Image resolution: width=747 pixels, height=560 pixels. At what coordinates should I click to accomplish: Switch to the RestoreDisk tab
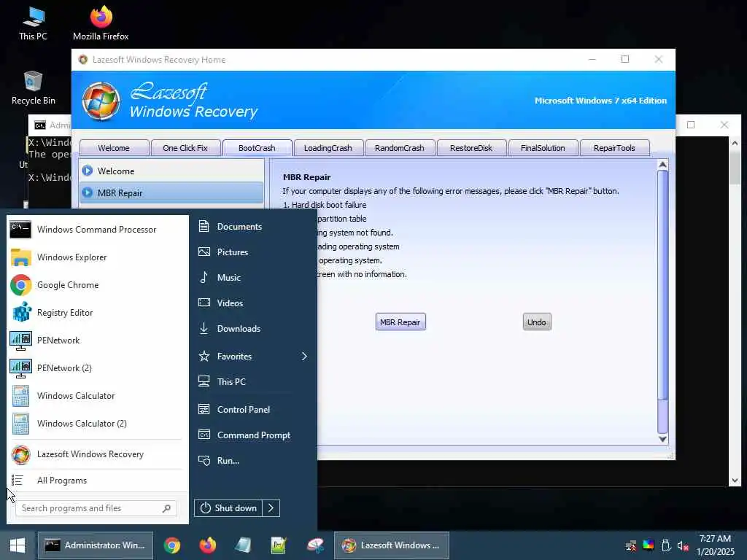(471, 148)
